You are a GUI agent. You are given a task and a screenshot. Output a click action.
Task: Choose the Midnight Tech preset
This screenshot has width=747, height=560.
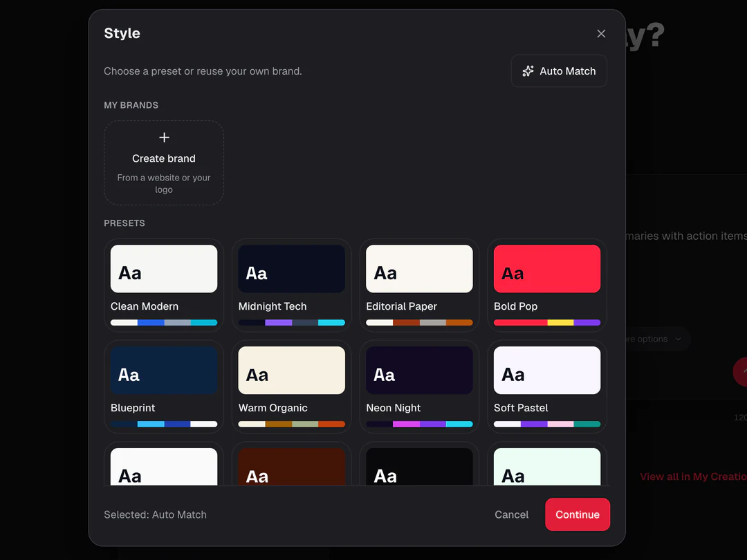coord(292,285)
